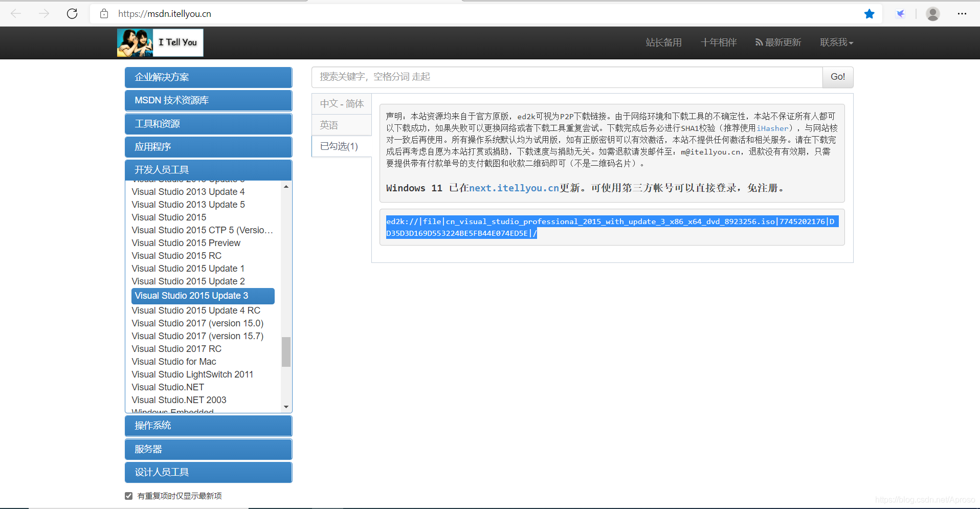980x509 pixels.
Task: Click the browser forward arrow
Action: click(x=44, y=14)
